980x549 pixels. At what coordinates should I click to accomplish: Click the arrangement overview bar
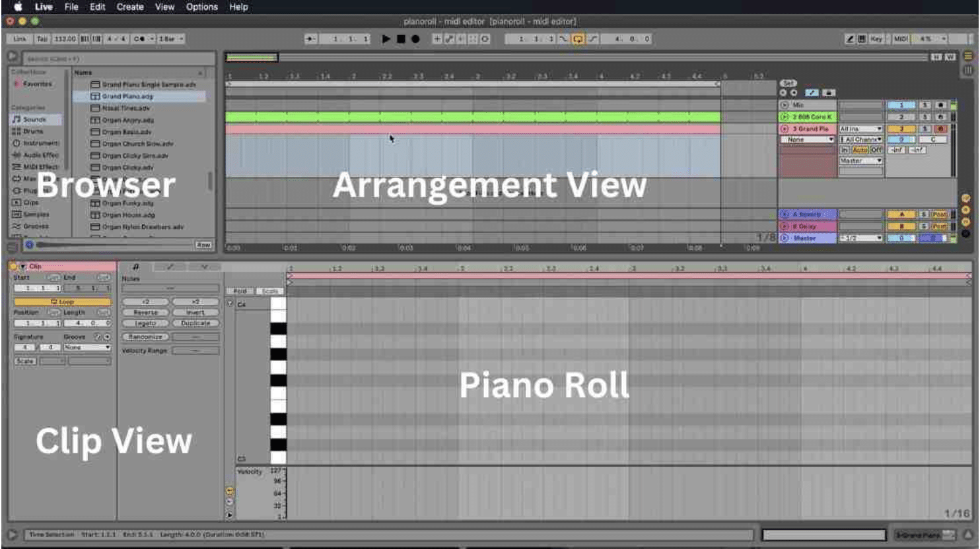click(578, 57)
